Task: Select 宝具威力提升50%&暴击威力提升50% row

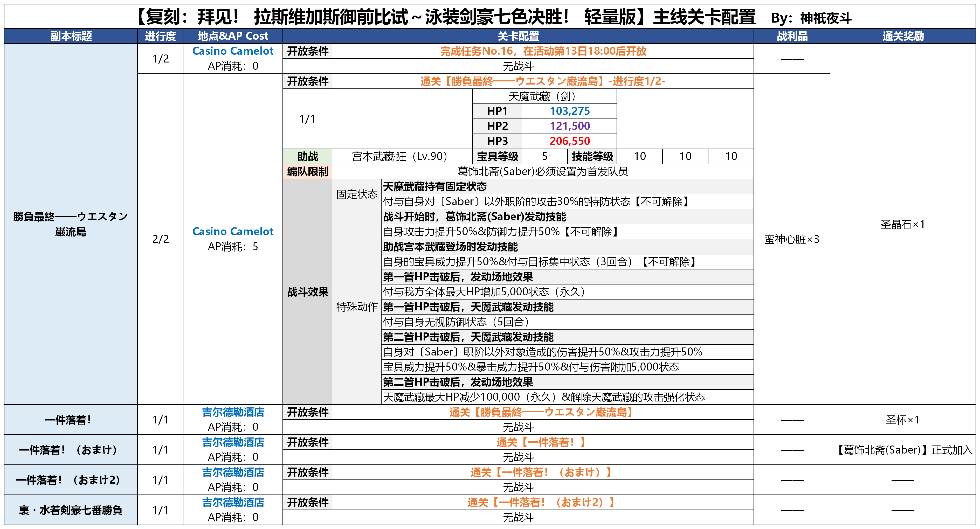Action: pyautogui.click(x=568, y=367)
